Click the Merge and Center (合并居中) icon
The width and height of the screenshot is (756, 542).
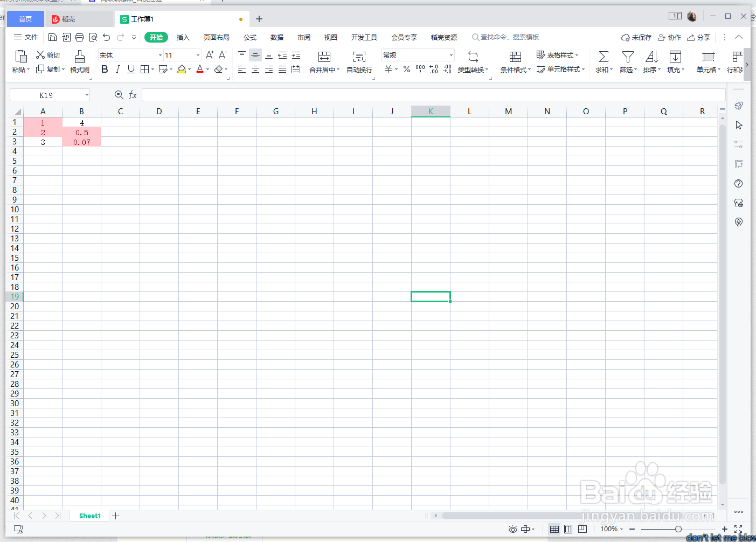(324, 57)
